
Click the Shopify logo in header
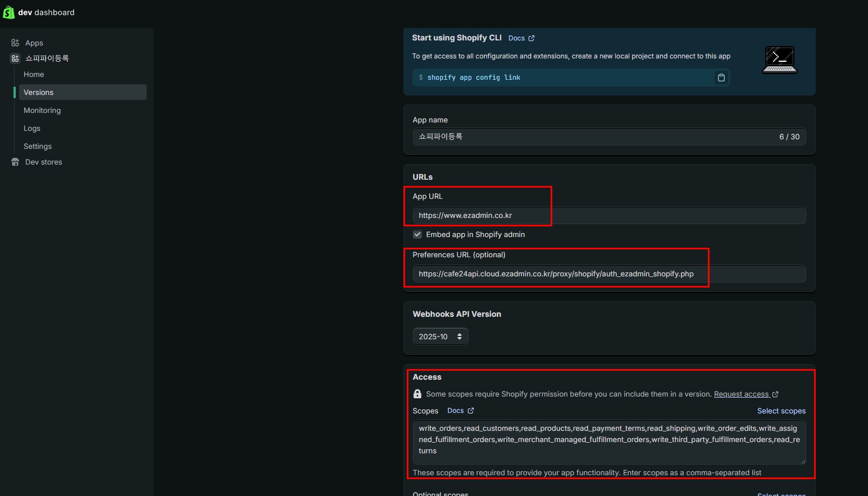(8, 12)
